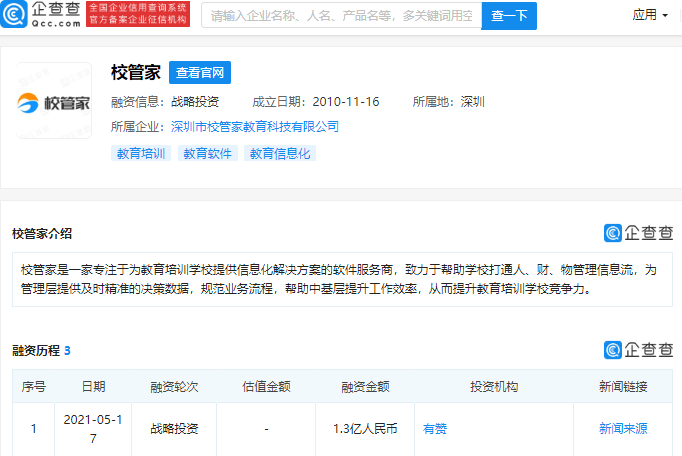Click the founding date 2010-11-16
682x456 pixels.
coord(346,102)
